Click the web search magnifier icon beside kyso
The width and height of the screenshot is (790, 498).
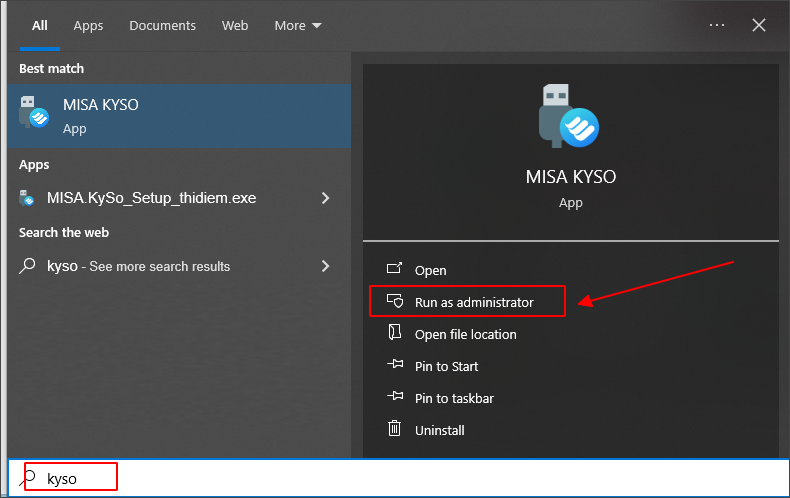click(29, 266)
